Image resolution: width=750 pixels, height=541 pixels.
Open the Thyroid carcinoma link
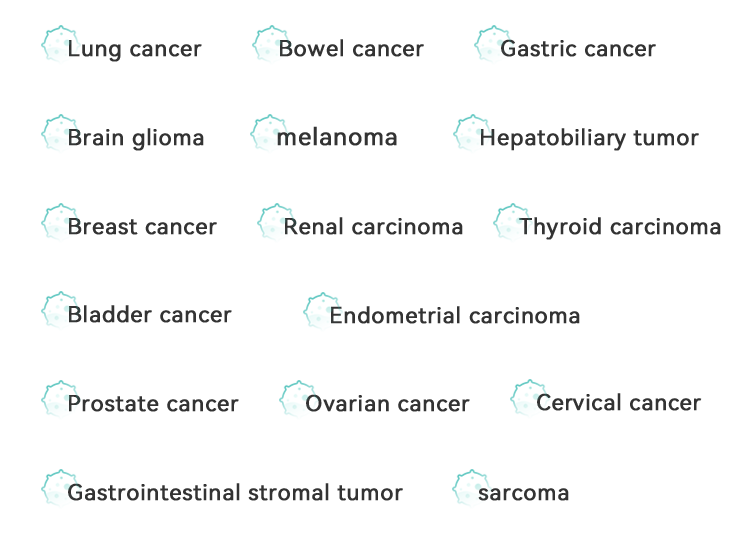pyautogui.click(x=620, y=227)
